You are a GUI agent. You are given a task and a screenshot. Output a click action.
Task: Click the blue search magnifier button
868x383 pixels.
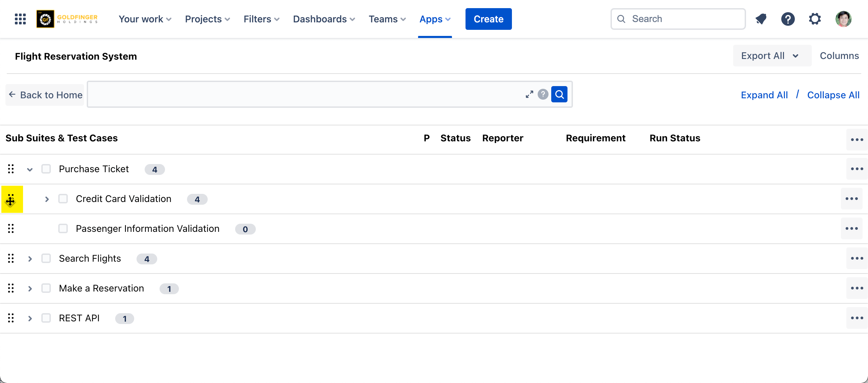click(559, 94)
